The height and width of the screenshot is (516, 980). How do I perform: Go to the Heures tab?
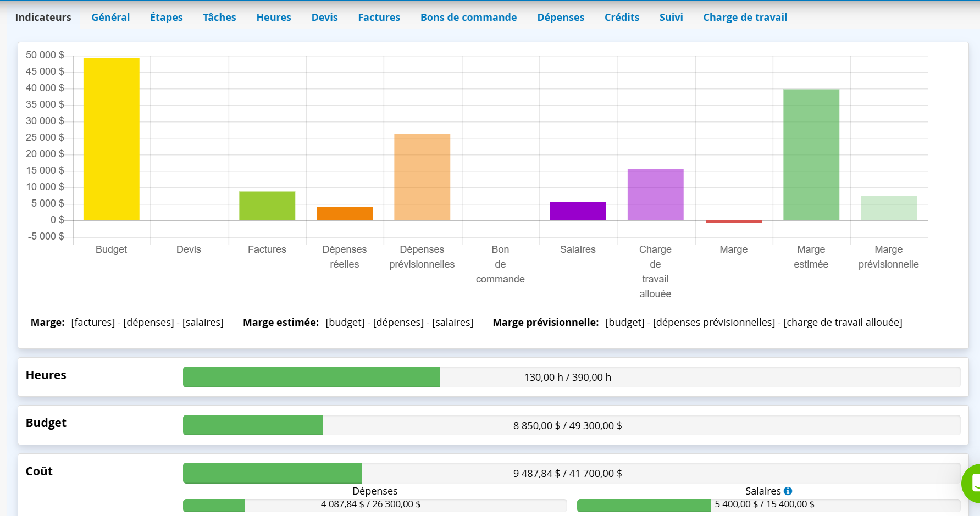click(274, 17)
